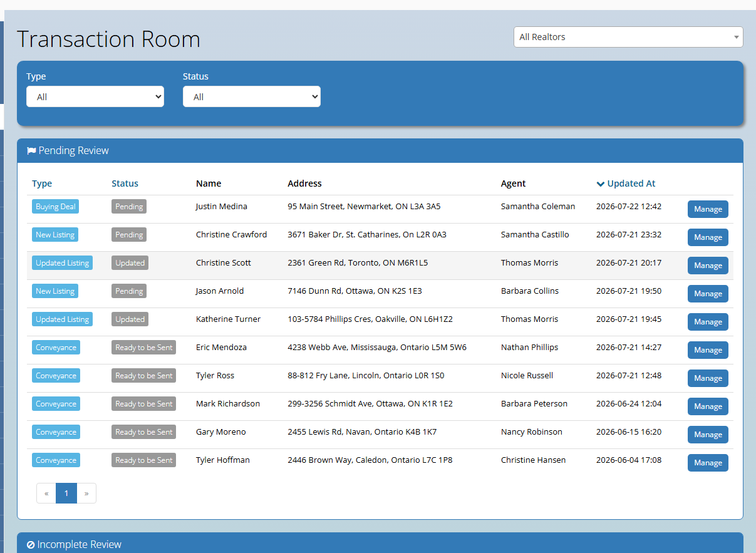
Task: Manage Katherine Turner's transaction
Action: pos(708,322)
